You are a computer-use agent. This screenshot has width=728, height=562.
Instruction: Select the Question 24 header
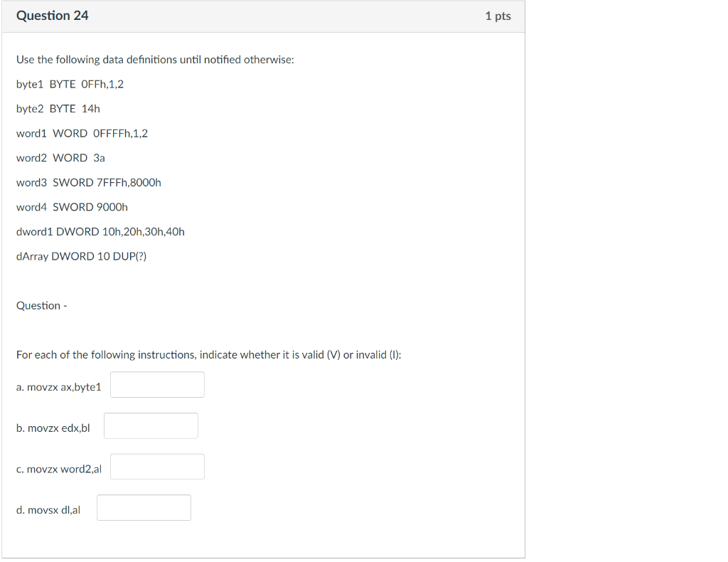tap(52, 15)
